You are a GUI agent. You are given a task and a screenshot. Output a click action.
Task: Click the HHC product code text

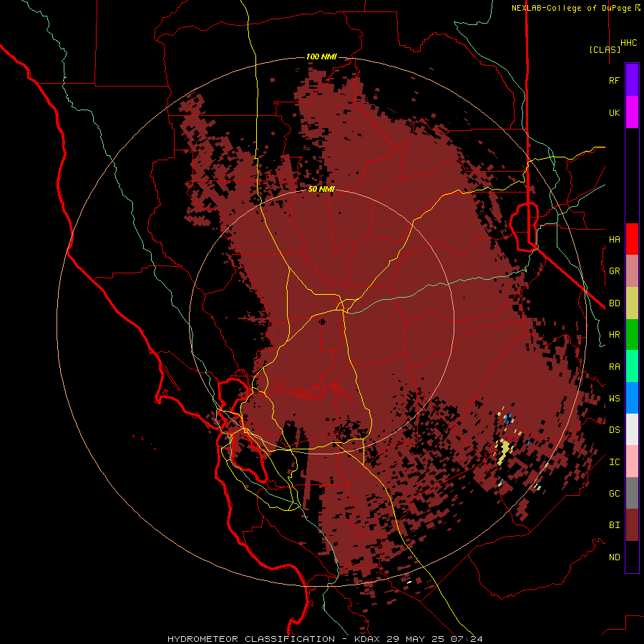tap(628, 43)
